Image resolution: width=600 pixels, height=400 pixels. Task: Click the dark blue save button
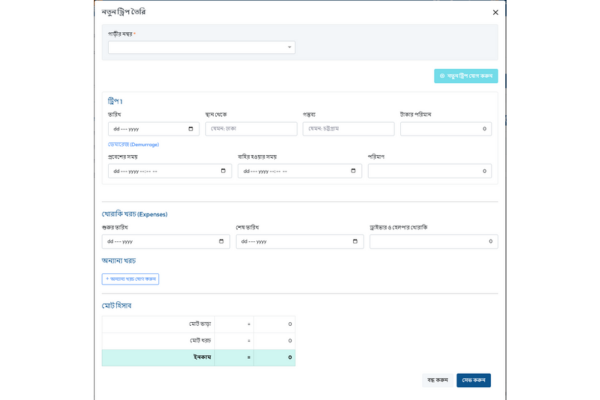474,380
